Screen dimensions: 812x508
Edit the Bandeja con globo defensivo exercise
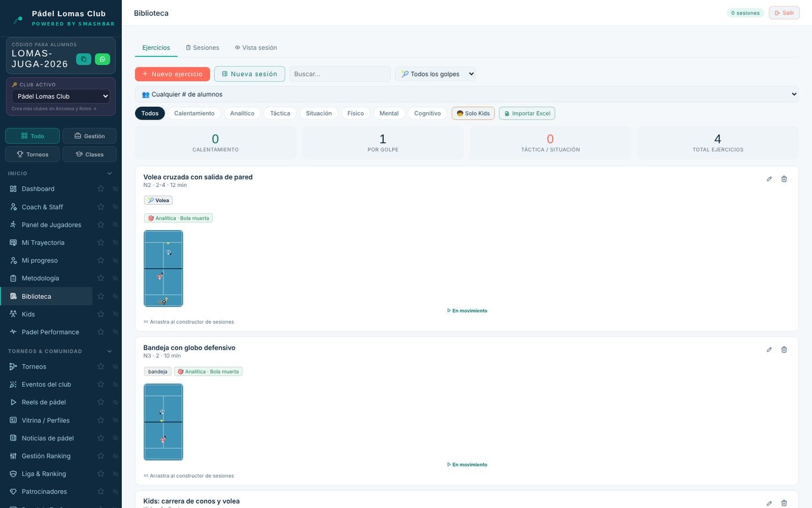click(769, 350)
